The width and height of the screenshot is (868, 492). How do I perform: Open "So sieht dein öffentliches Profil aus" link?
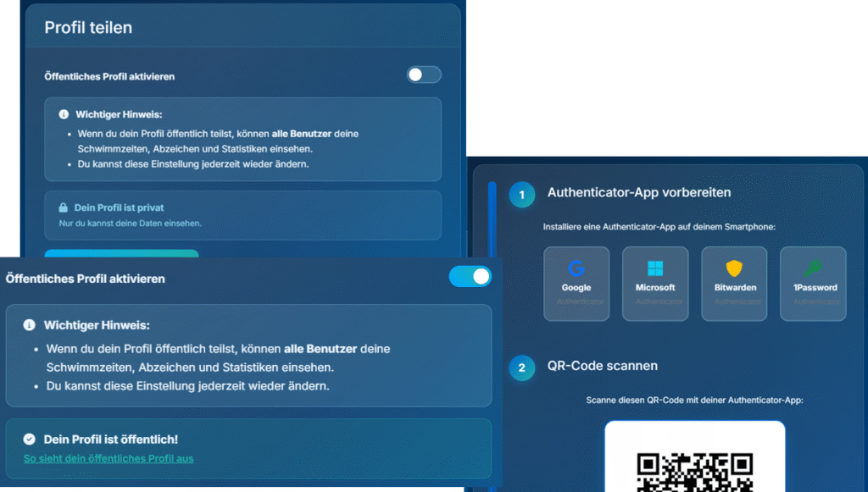[108, 459]
